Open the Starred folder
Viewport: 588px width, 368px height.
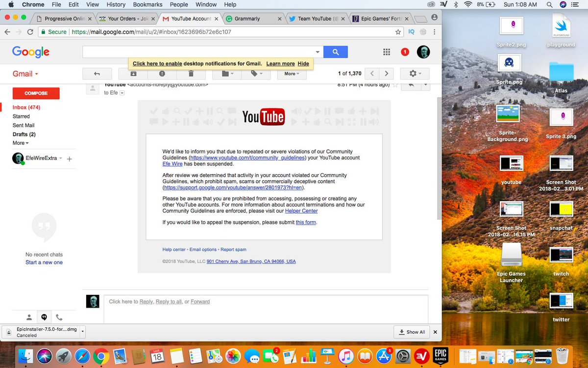pos(21,116)
